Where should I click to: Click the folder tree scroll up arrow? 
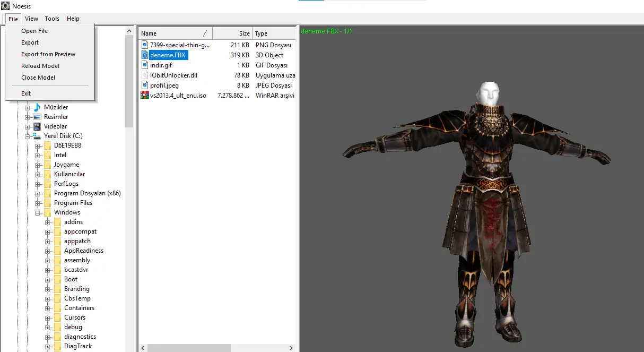point(129,31)
